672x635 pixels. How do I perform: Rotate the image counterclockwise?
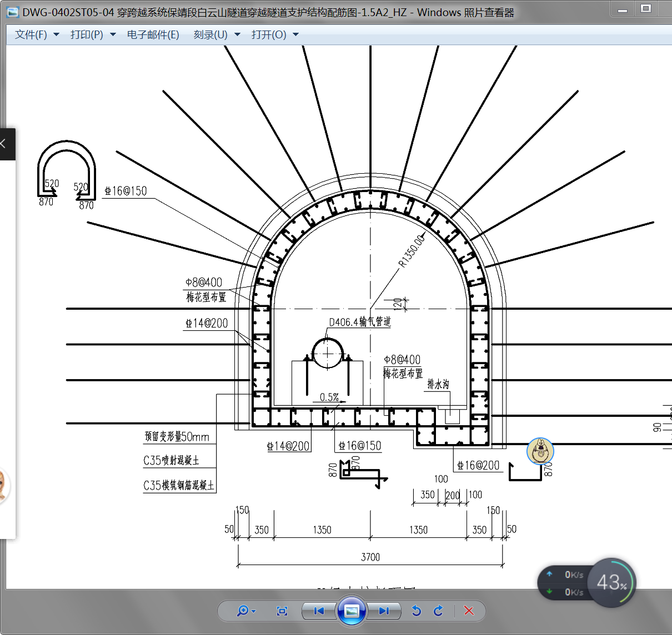coord(417,611)
